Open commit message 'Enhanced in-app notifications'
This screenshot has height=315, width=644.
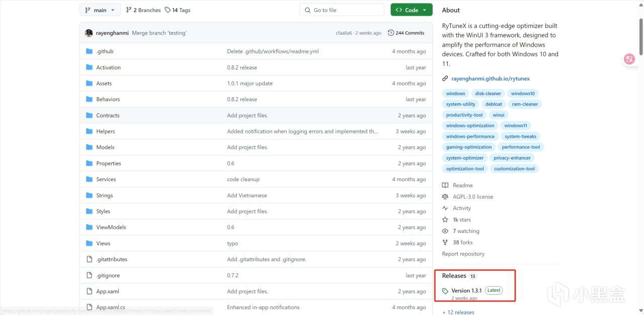point(263,307)
